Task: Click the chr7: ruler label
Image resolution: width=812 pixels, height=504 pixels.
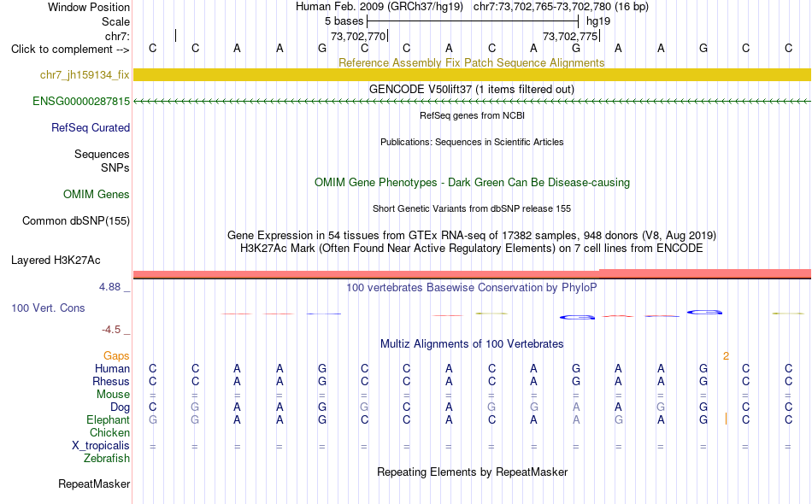Action: (118, 36)
